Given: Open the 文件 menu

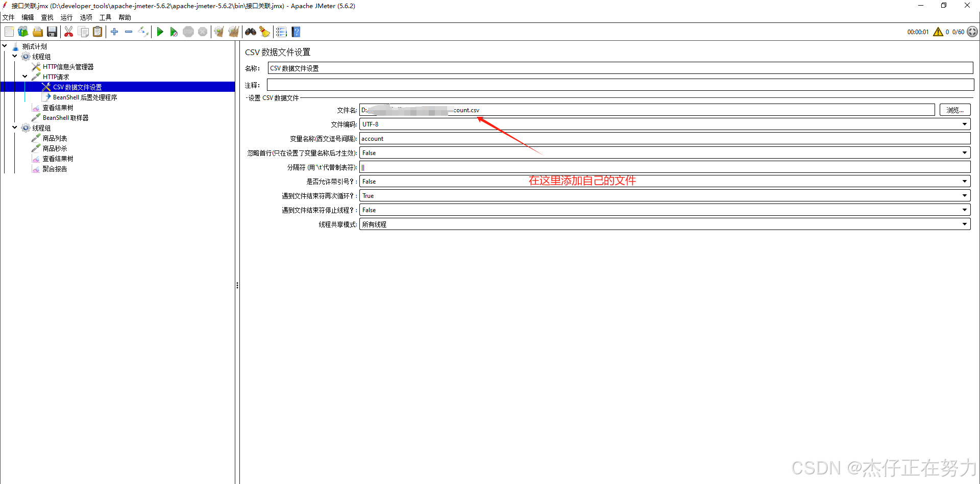Looking at the screenshot, I should pyautogui.click(x=9, y=17).
